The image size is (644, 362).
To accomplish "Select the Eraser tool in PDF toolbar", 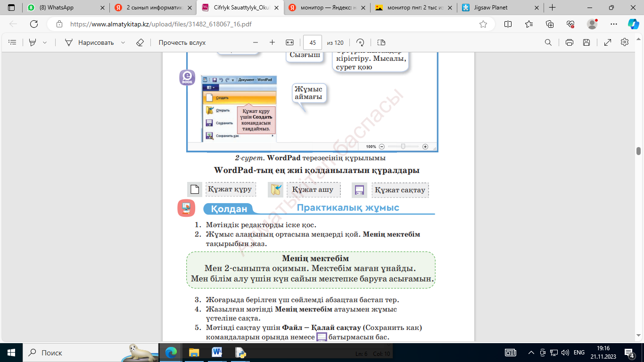I will tap(140, 42).
